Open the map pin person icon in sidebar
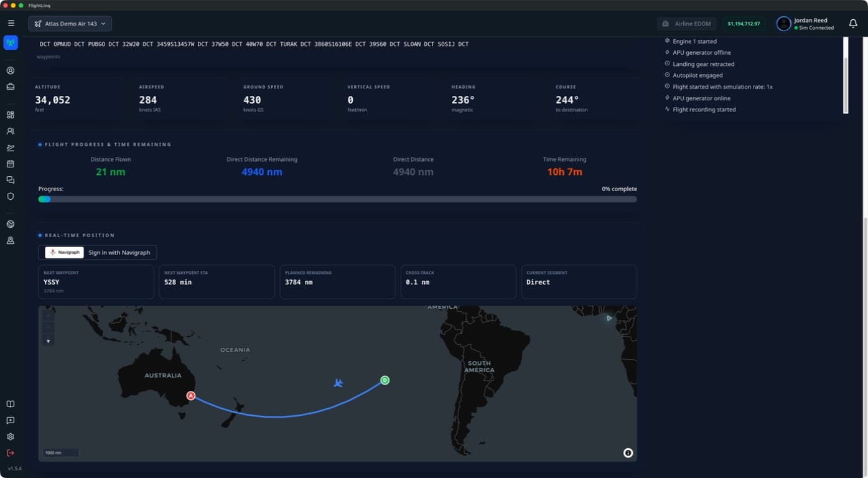Image resolution: width=868 pixels, height=478 pixels. (11, 240)
